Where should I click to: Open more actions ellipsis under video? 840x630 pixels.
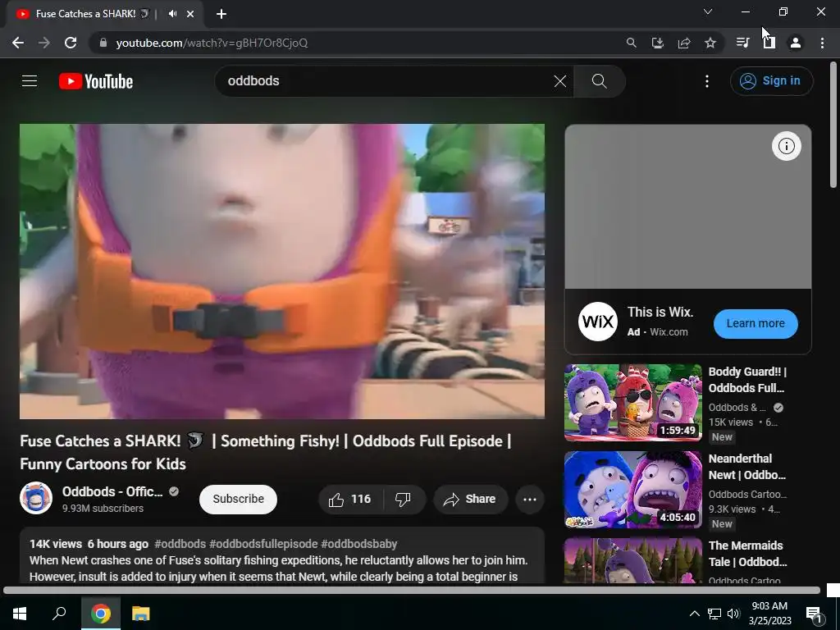point(530,500)
